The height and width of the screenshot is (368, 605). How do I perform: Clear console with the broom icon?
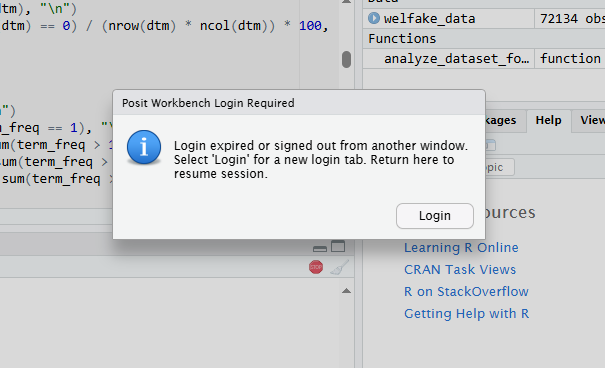click(x=340, y=267)
